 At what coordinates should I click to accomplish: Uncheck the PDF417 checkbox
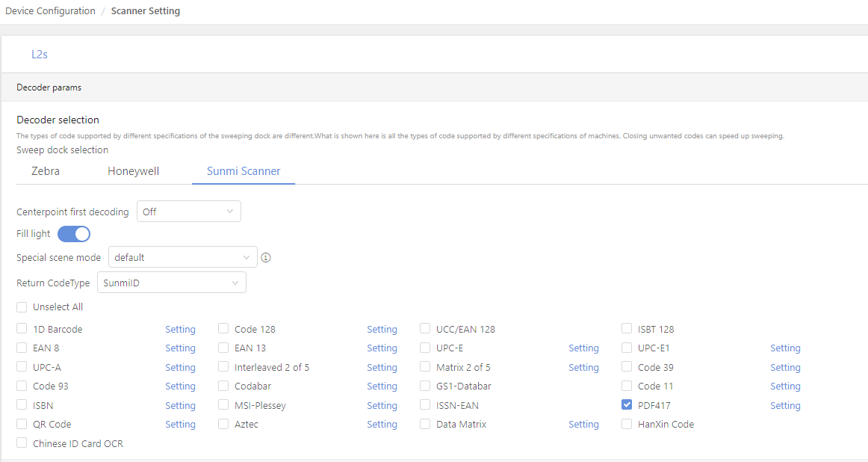(627, 405)
